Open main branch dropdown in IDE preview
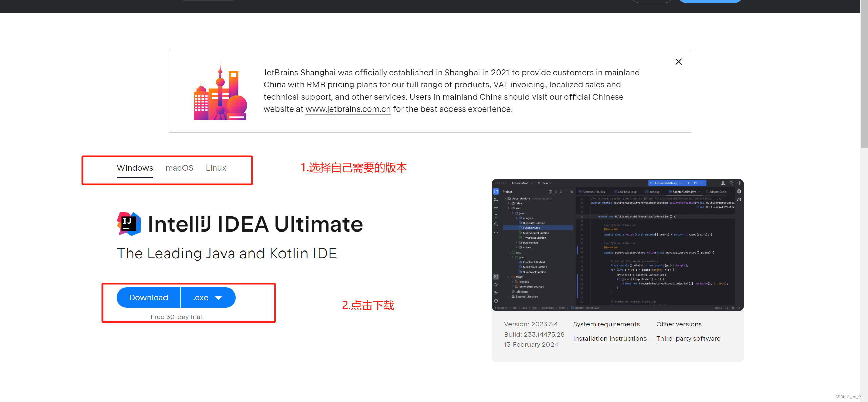This screenshot has height=402, width=868. coord(545,183)
